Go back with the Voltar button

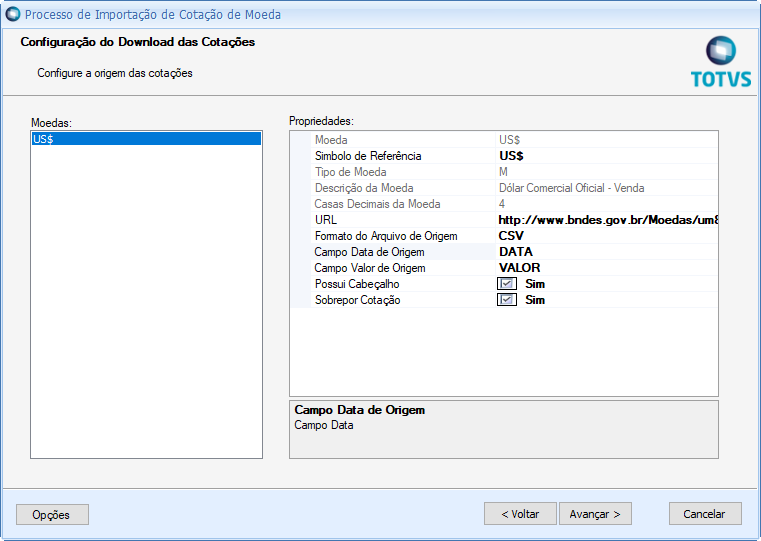coord(520,514)
